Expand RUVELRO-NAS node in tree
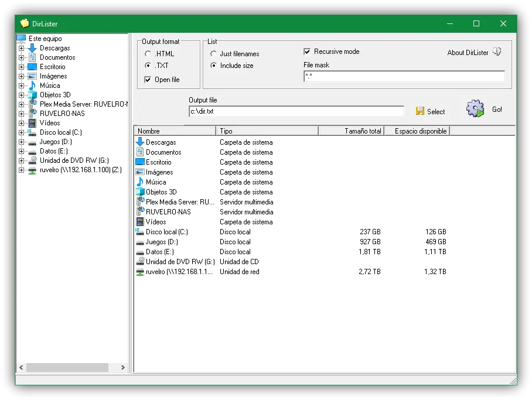Image resolution: width=532 pixels, height=400 pixels. [21, 114]
